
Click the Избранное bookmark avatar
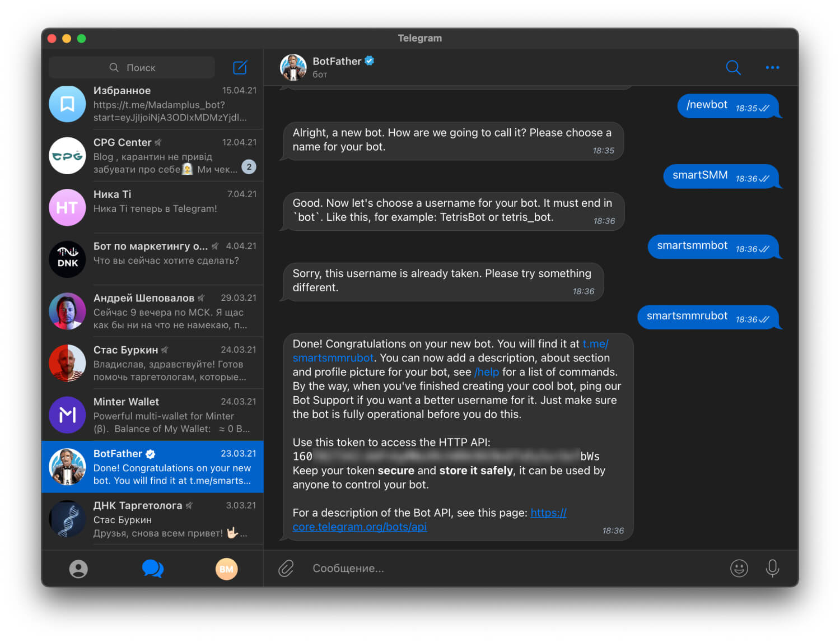coord(67,104)
